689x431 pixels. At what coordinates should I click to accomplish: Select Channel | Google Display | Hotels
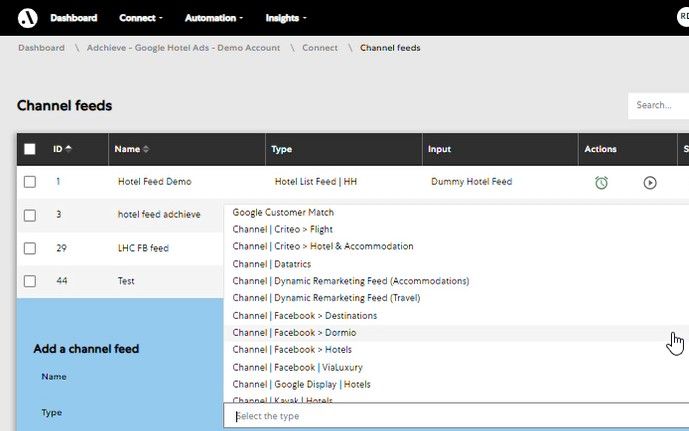pos(301,384)
